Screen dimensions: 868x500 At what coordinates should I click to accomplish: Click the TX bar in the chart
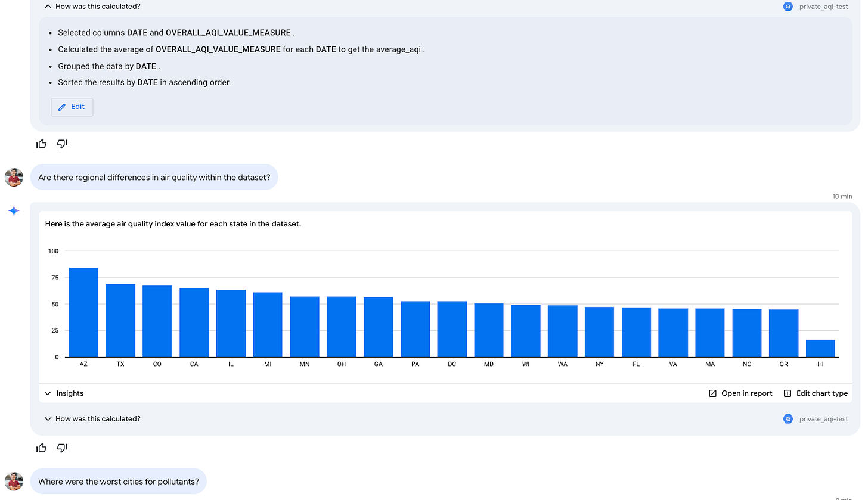pos(120,321)
